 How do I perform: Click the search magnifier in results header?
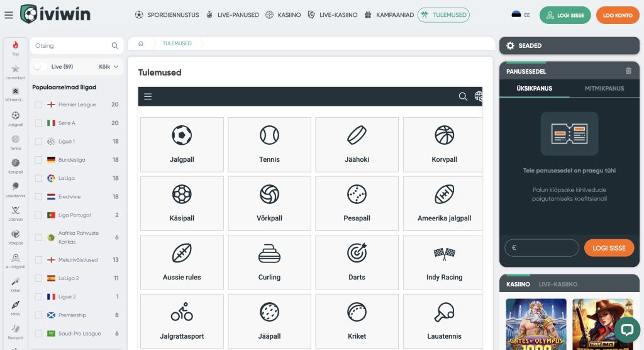(463, 96)
